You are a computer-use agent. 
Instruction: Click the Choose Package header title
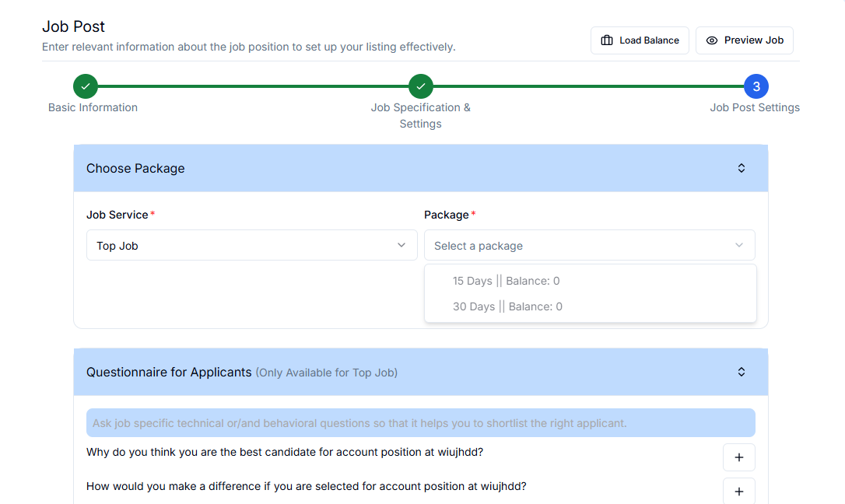(x=135, y=168)
